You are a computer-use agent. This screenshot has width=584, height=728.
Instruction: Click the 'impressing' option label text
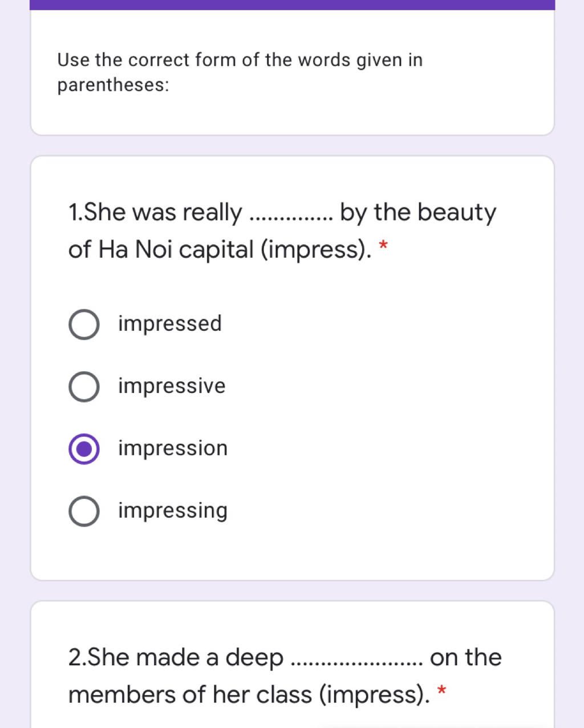173,510
